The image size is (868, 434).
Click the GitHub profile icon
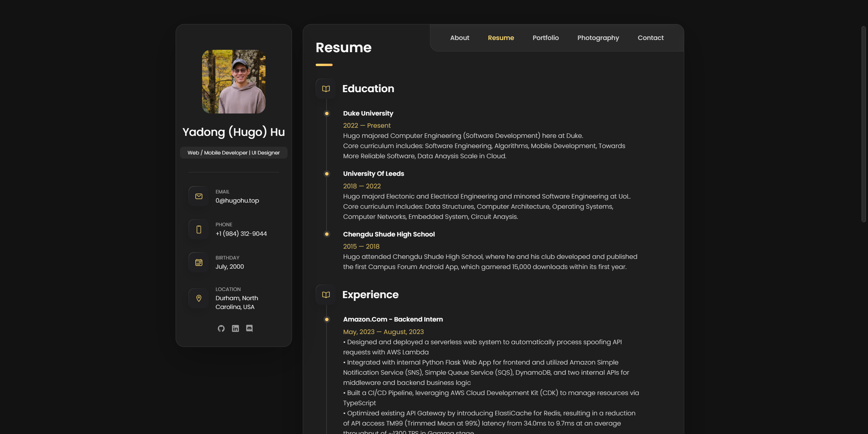221,328
